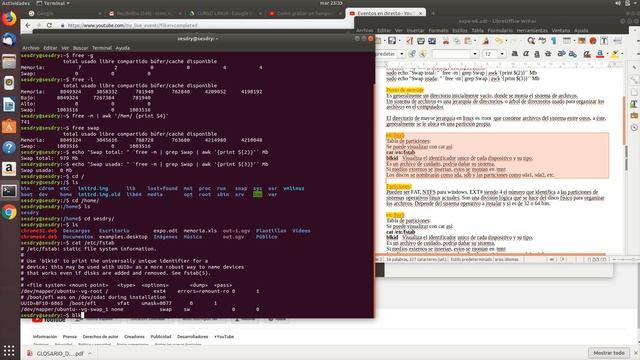
Task: Open Save dropdown arrow in Writer toolbar
Action: coord(399,40)
